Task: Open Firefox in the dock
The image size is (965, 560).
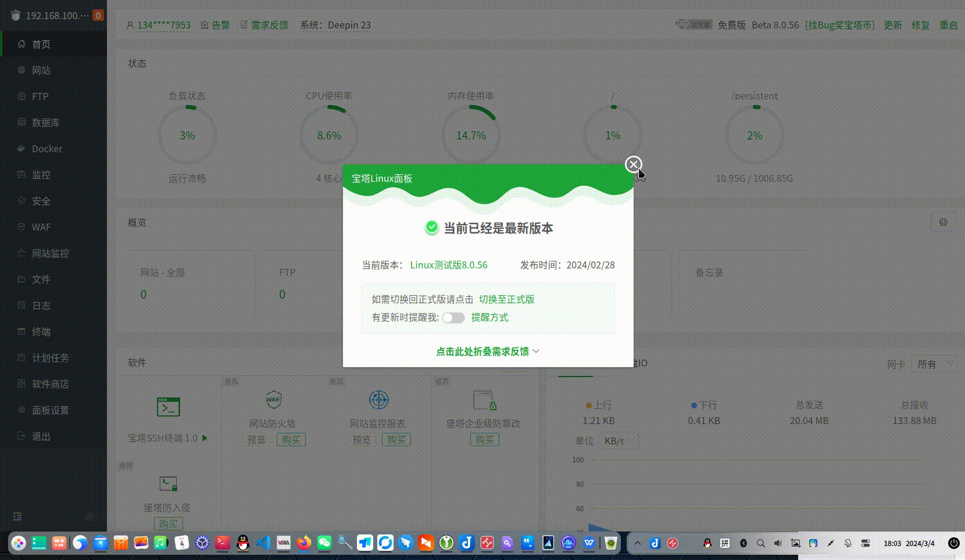Action: click(x=304, y=543)
